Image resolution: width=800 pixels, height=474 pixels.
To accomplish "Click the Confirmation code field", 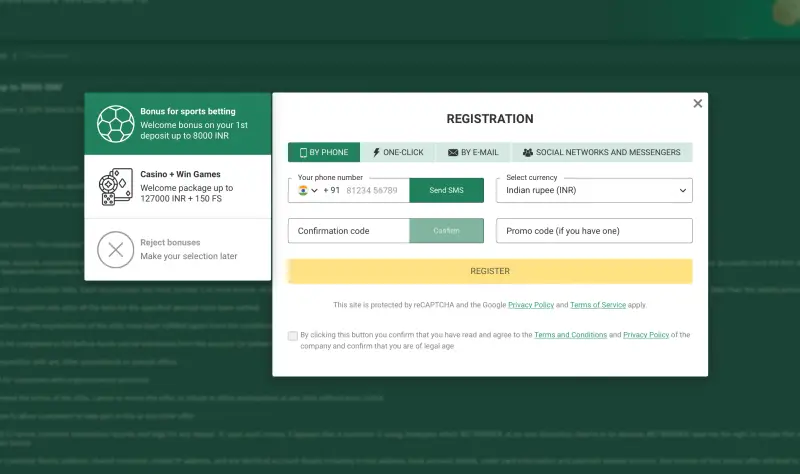I will click(349, 231).
